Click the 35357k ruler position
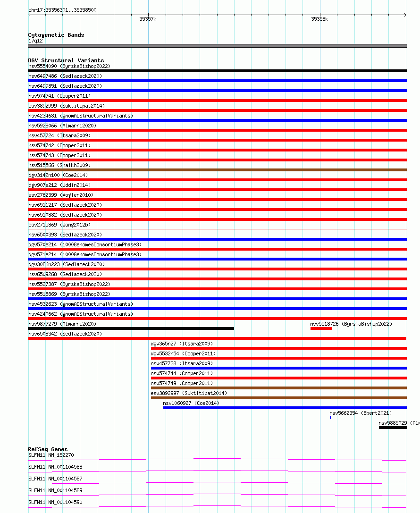The height and width of the screenshot is (513, 420). [x=148, y=19]
